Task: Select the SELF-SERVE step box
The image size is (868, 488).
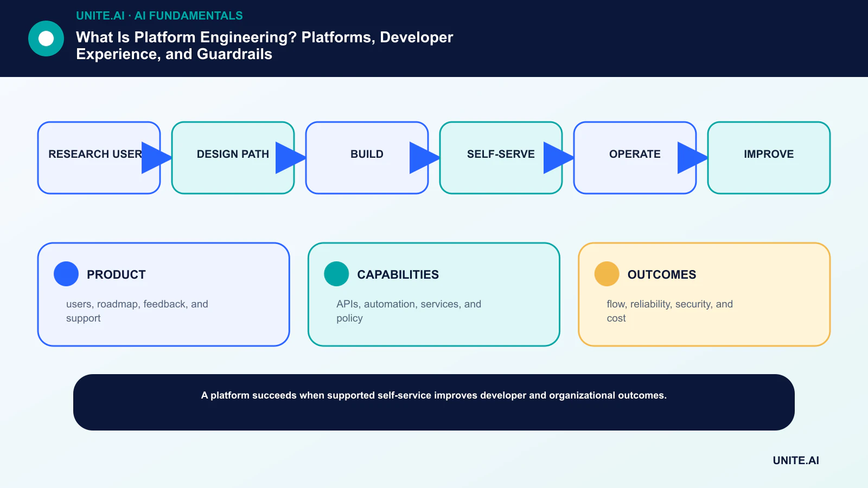Action: point(501,158)
